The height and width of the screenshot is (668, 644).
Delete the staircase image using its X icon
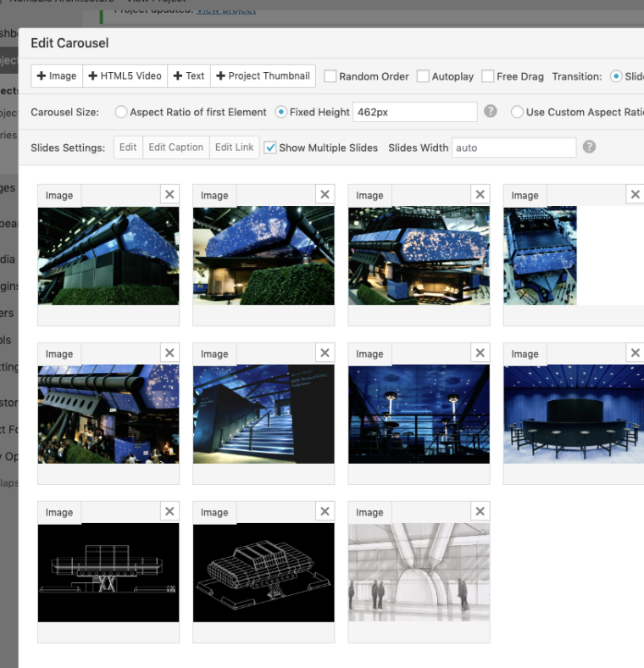point(325,353)
